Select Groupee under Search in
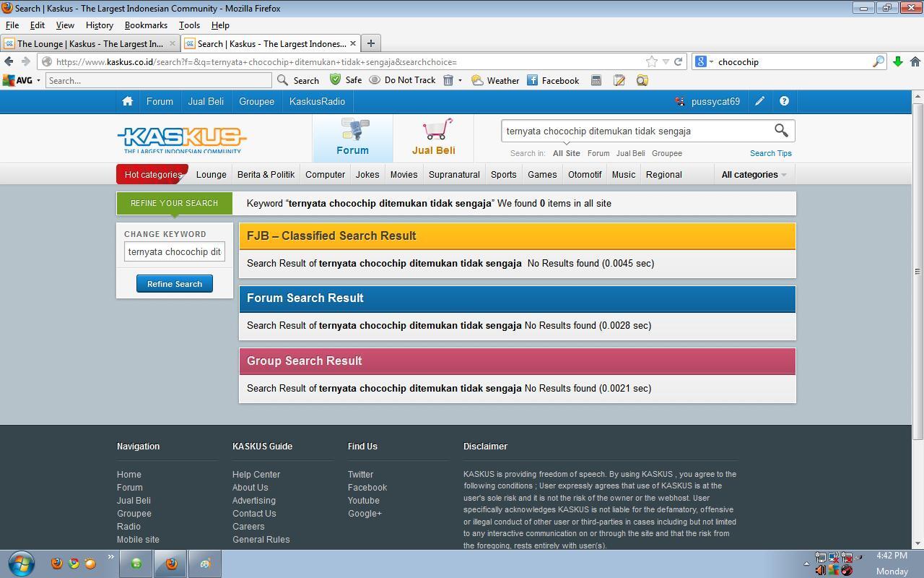 pyautogui.click(x=667, y=153)
